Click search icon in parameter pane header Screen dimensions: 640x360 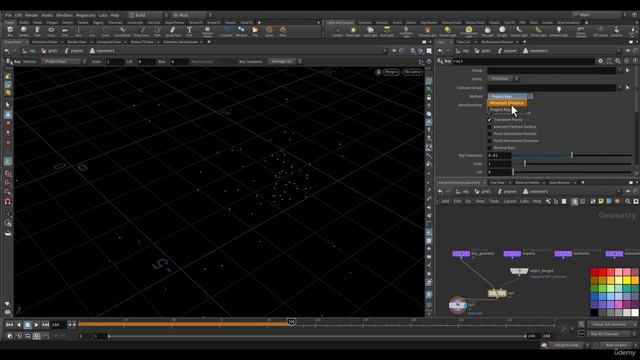pos(618,61)
